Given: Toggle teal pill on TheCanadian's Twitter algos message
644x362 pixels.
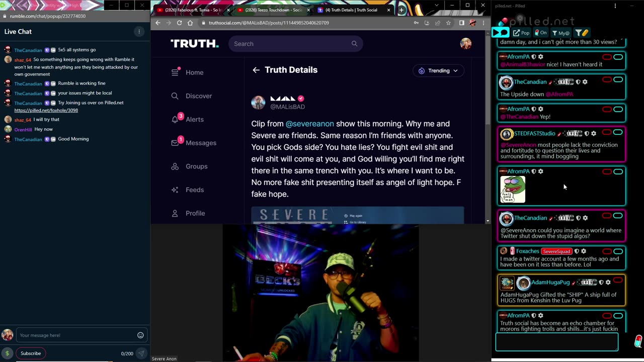Looking at the screenshot, I should (618, 216).
